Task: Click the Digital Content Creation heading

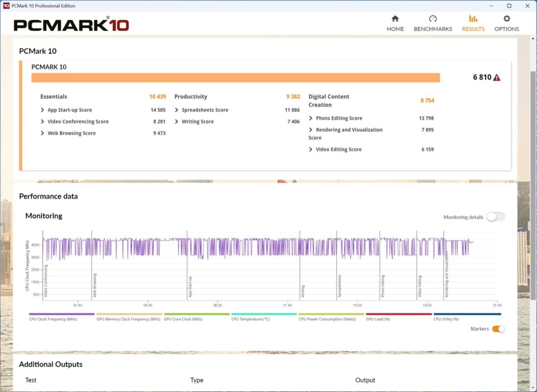Action: pos(329,101)
